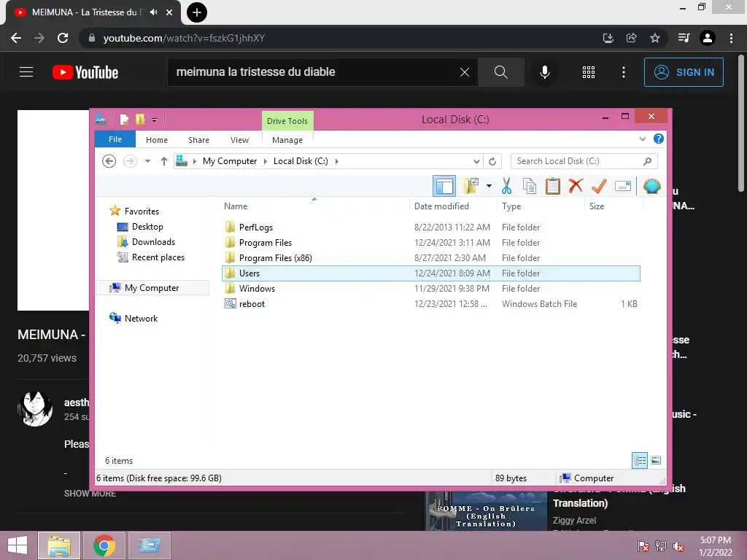The image size is (747, 560).
Task: Click the Drive Tools contextual tab
Action: pyautogui.click(x=287, y=121)
